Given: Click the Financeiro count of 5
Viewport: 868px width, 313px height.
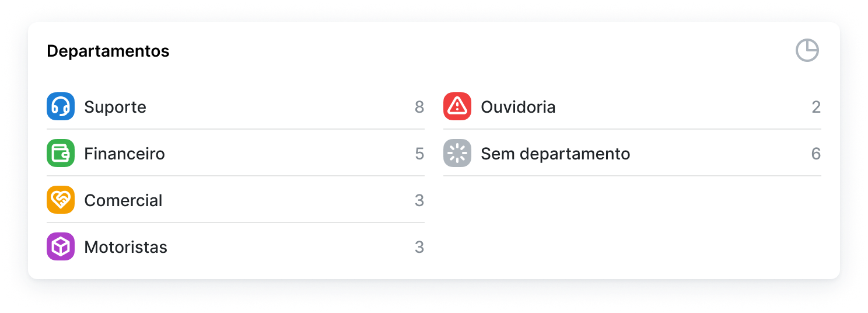Looking at the screenshot, I should (419, 154).
